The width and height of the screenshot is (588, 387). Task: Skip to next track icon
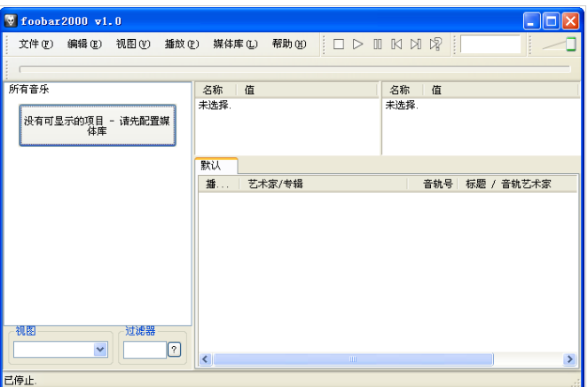click(x=415, y=44)
